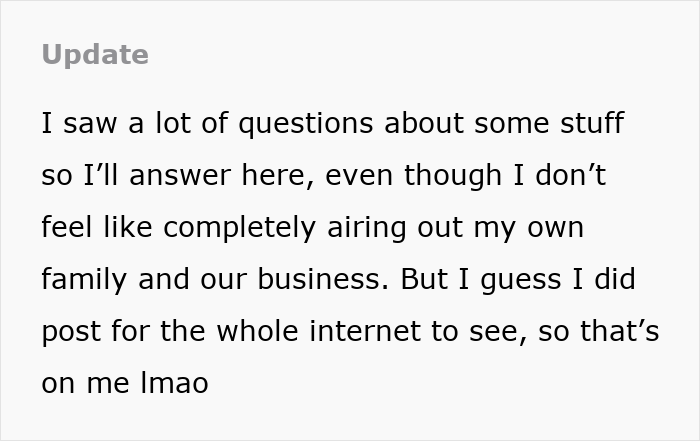Image resolution: width=700 pixels, height=441 pixels.
Task: Click the word "post" starting the fifth line
Action: pyautogui.click(x=68, y=331)
